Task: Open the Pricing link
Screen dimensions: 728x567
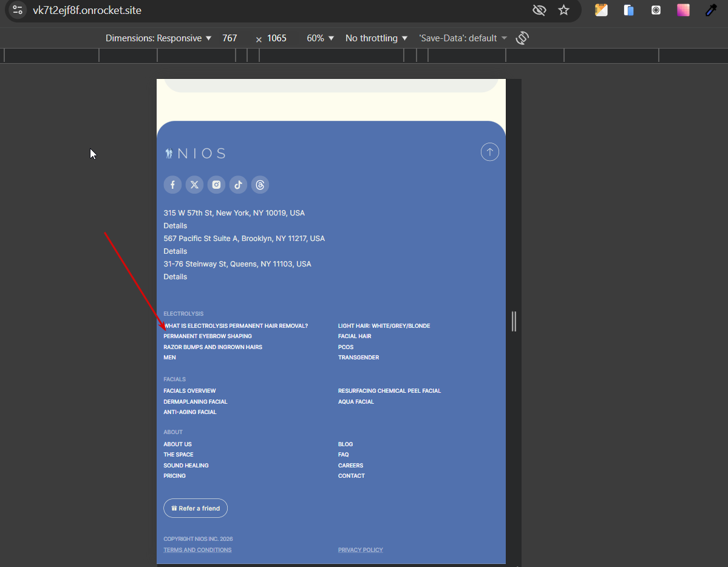Action: (175, 476)
